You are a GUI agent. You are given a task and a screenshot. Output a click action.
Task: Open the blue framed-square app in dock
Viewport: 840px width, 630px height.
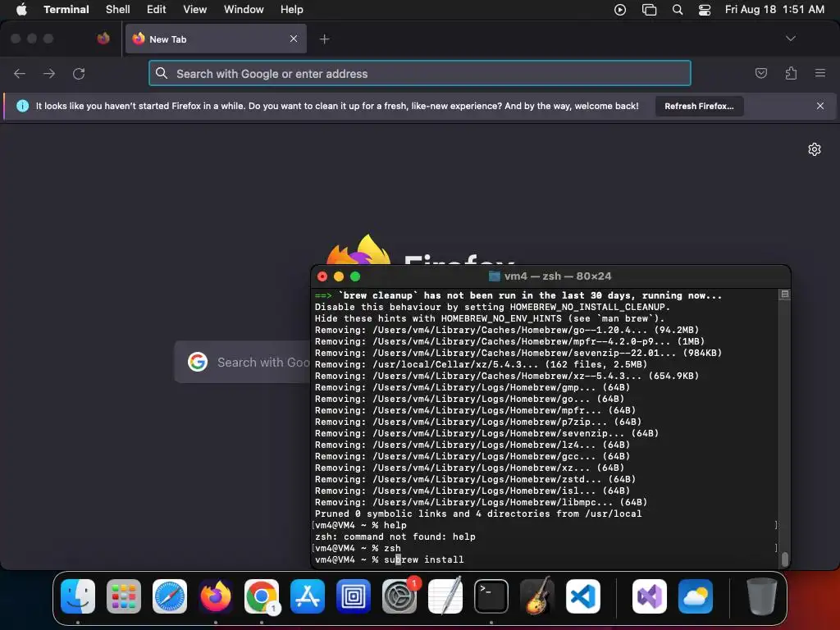[354, 596]
